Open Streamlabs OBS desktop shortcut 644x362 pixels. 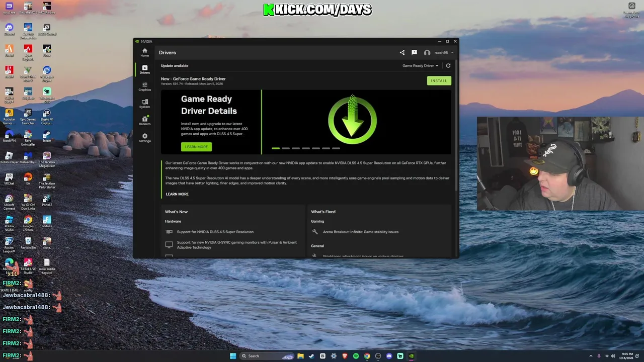(47, 95)
